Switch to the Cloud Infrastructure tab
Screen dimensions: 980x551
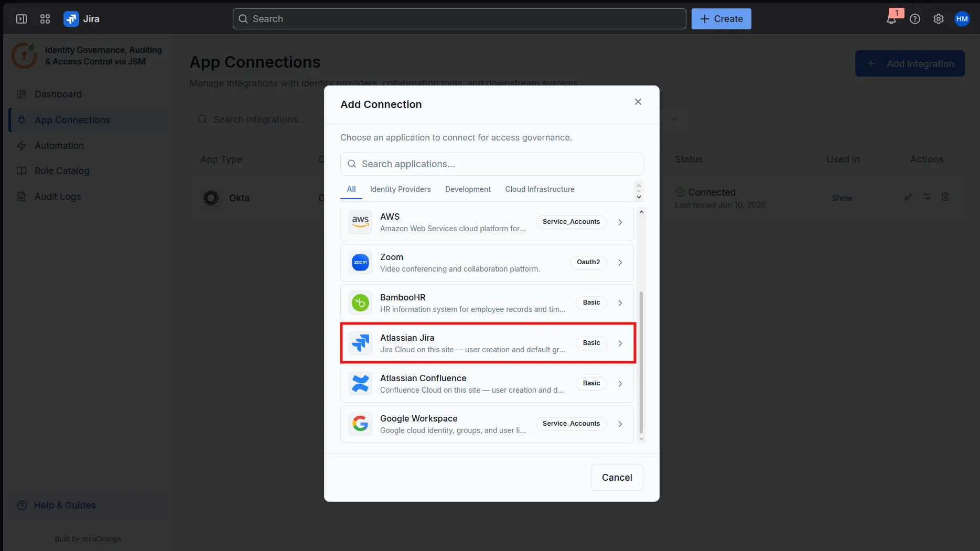pos(540,189)
